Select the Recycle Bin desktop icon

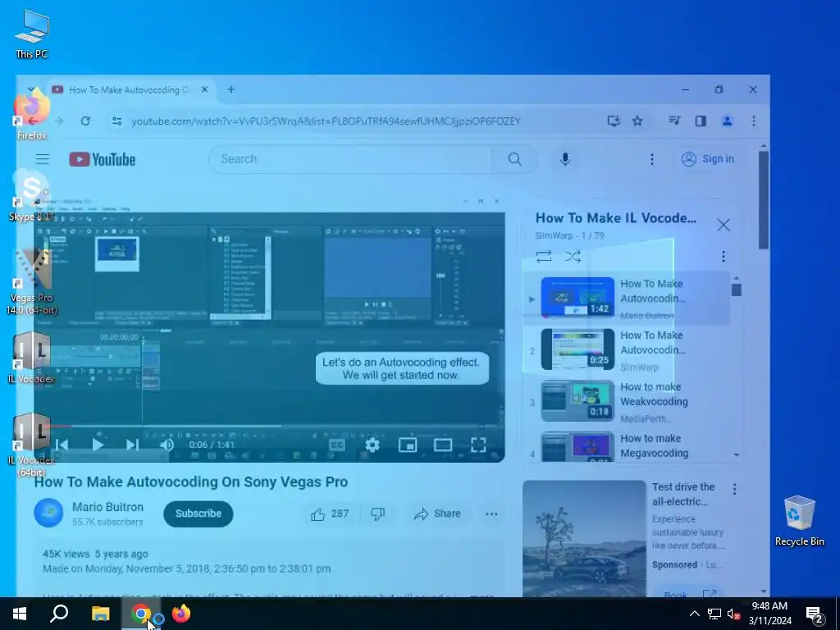point(799,521)
